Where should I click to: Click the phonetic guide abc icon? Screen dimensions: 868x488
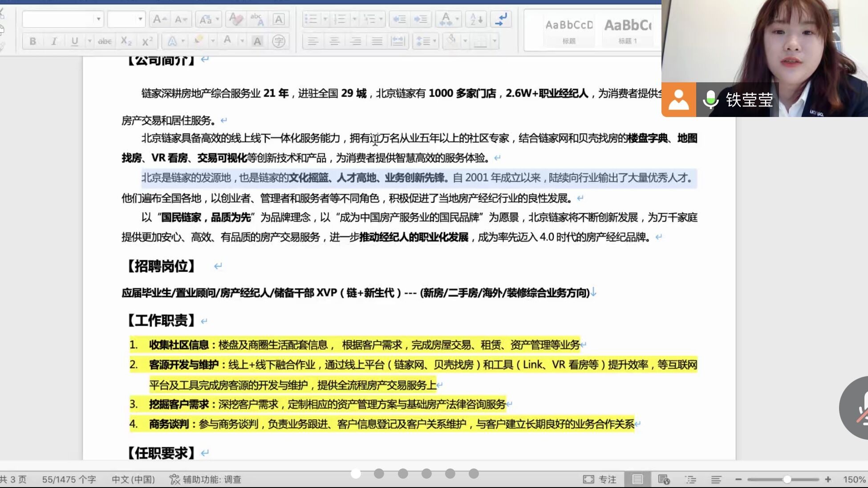[x=257, y=19]
